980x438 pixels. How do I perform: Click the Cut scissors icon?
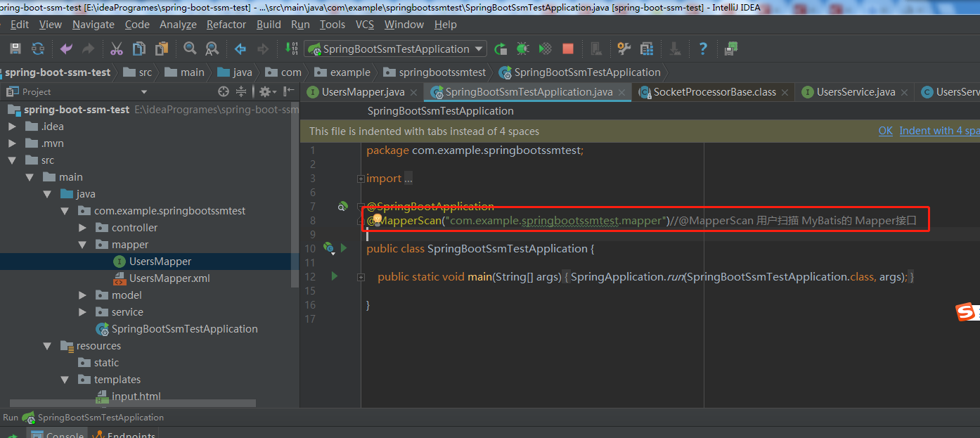(117, 49)
